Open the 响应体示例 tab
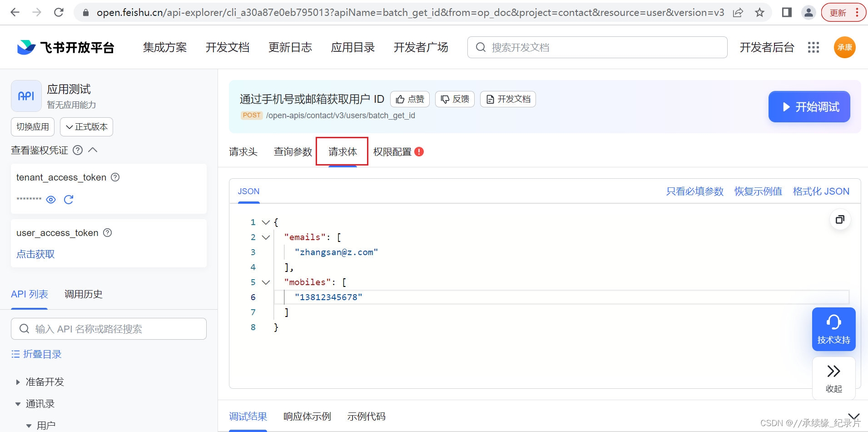This screenshot has height=432, width=868. [x=307, y=417]
